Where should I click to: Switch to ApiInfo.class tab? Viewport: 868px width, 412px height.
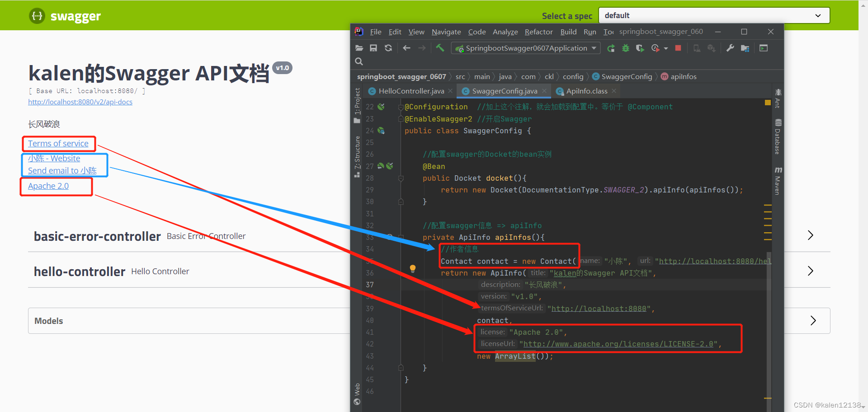coord(587,91)
